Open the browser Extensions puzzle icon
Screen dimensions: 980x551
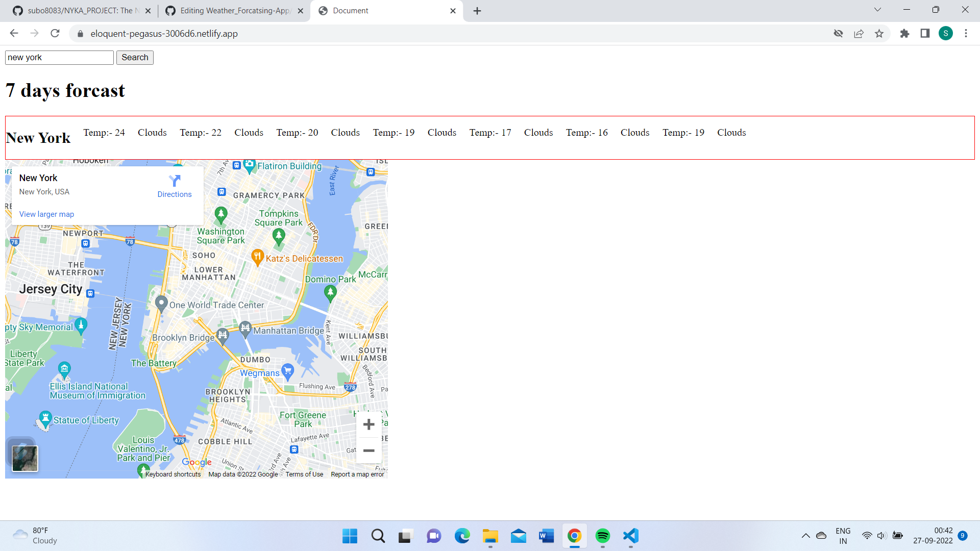point(904,33)
